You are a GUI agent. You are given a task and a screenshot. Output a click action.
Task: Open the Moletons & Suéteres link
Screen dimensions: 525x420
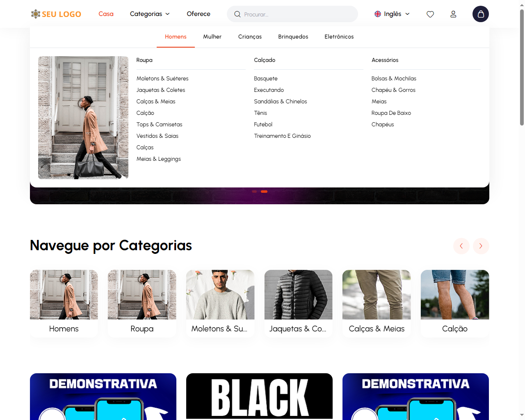pyautogui.click(x=162, y=79)
